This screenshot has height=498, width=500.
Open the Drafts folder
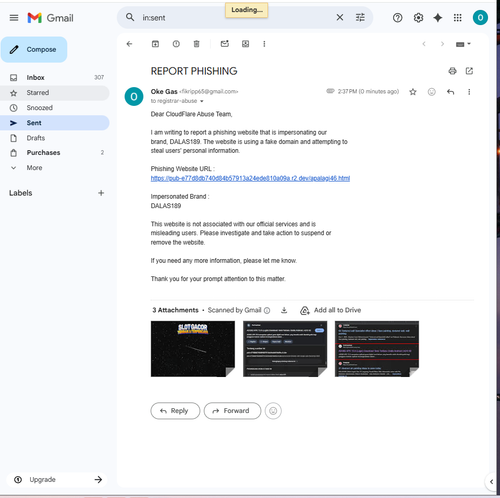[55, 138]
